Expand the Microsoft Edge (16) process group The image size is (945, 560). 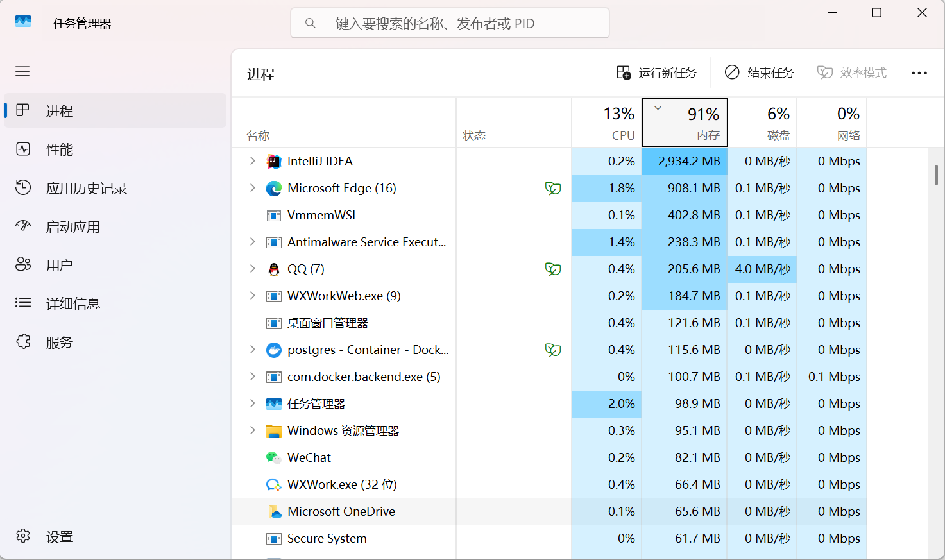[252, 188]
